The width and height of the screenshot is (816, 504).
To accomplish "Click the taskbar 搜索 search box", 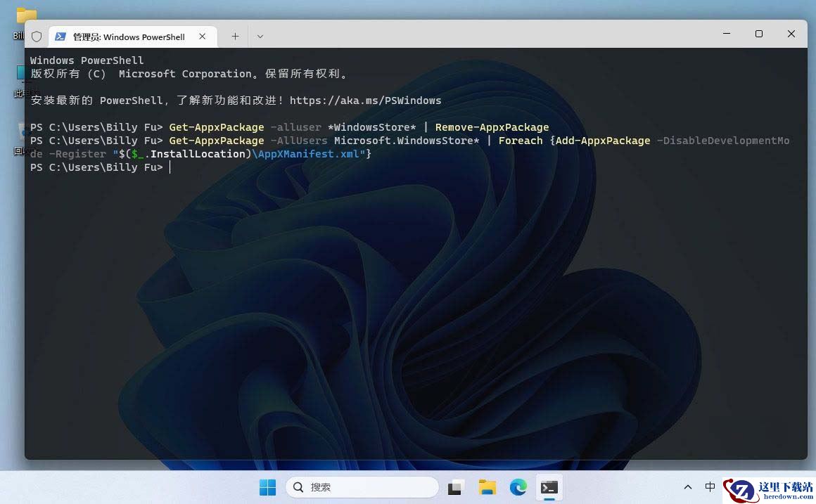I will pyautogui.click(x=362, y=487).
